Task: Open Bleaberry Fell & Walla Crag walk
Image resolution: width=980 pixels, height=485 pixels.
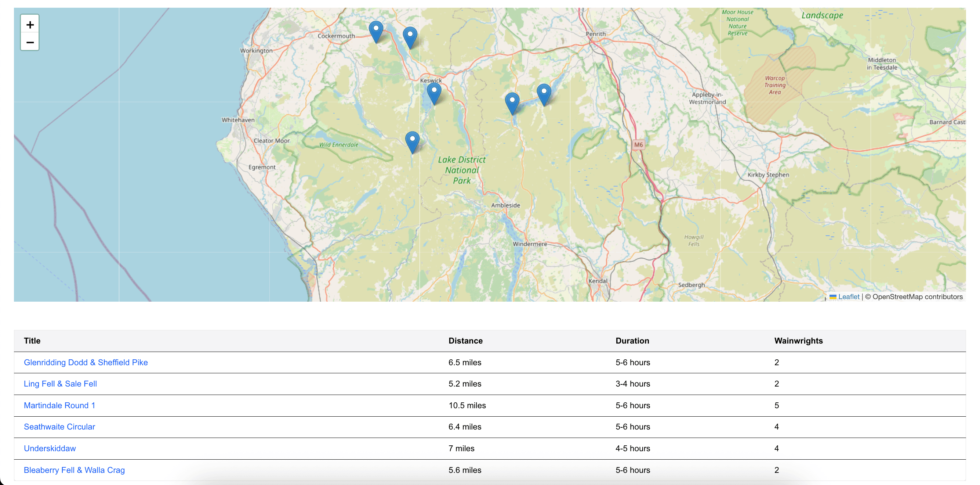Action: pyautogui.click(x=74, y=470)
